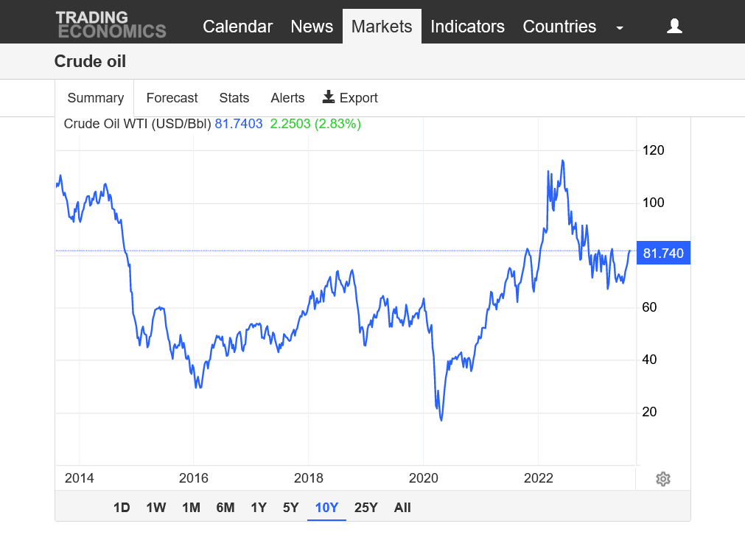Select the 1D time range
The width and height of the screenshot is (745, 560).
click(122, 508)
